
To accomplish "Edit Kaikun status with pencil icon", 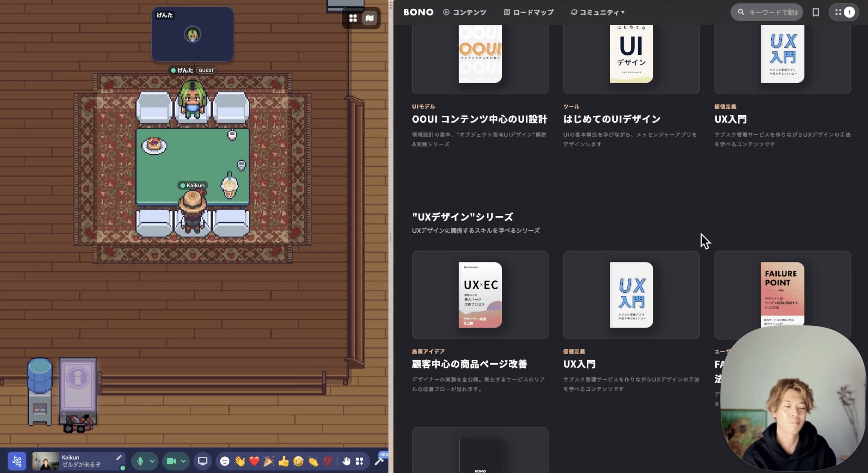I will coord(119,457).
